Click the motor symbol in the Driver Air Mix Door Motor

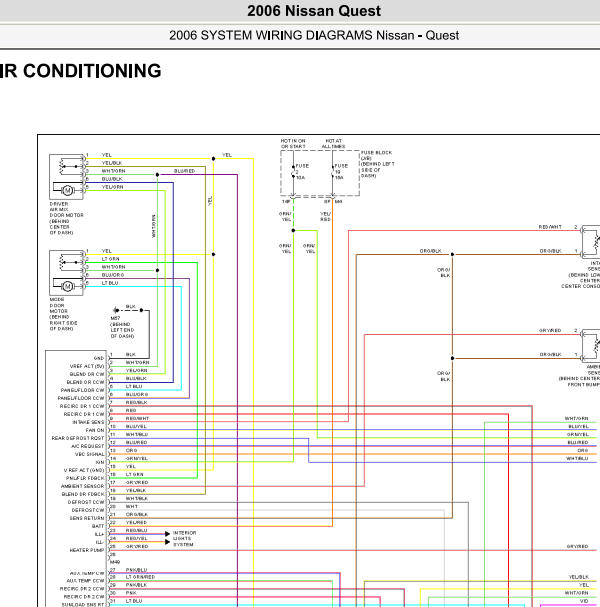[68, 190]
